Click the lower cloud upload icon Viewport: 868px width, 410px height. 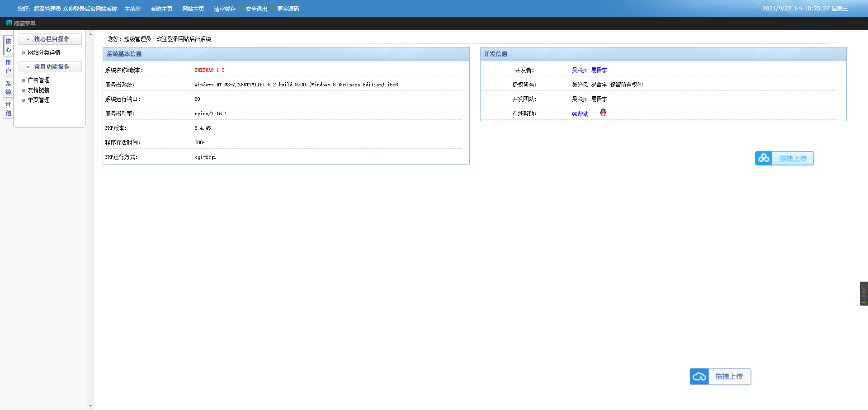pyautogui.click(x=699, y=377)
